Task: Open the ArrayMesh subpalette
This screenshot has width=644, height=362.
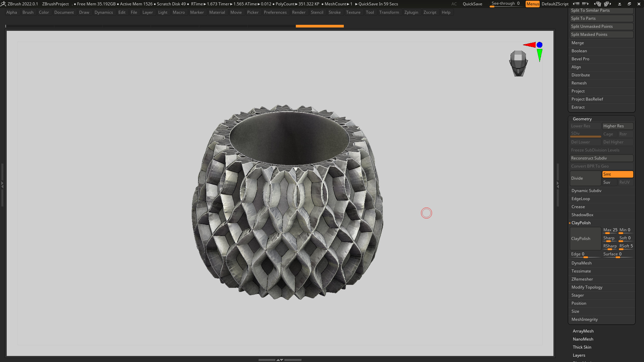Action: [x=583, y=331]
